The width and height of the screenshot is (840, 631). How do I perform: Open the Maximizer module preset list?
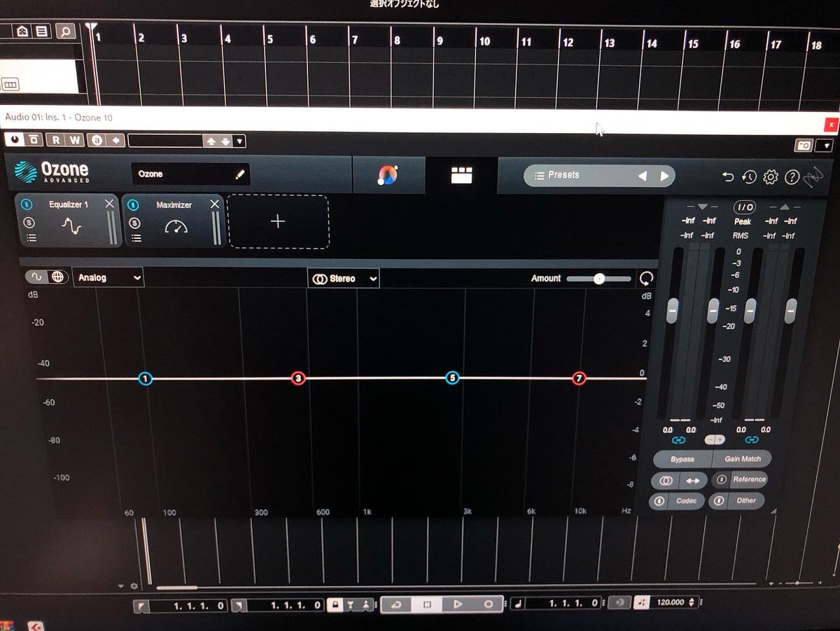(x=136, y=238)
